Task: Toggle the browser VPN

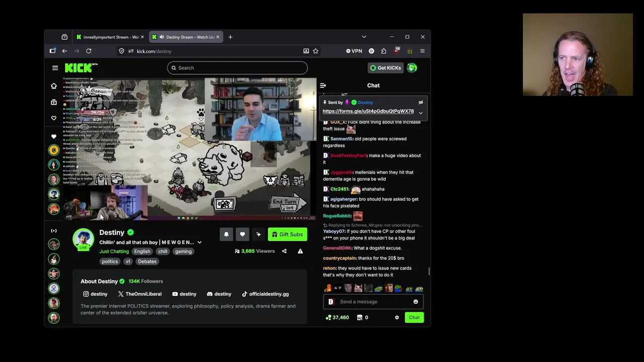Action: (354, 51)
